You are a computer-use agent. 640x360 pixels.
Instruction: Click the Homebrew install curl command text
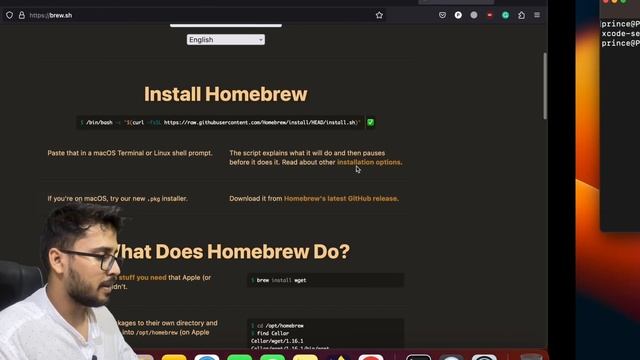click(x=220, y=122)
